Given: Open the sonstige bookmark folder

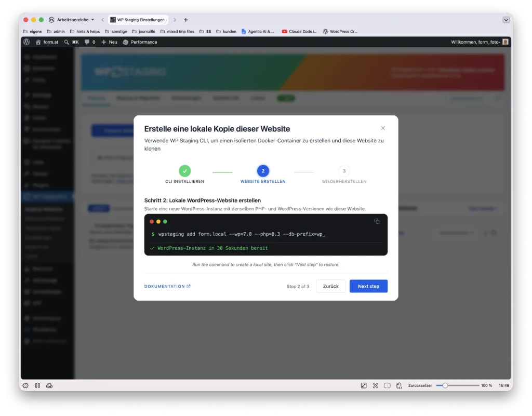Looking at the screenshot, I should coord(116,32).
